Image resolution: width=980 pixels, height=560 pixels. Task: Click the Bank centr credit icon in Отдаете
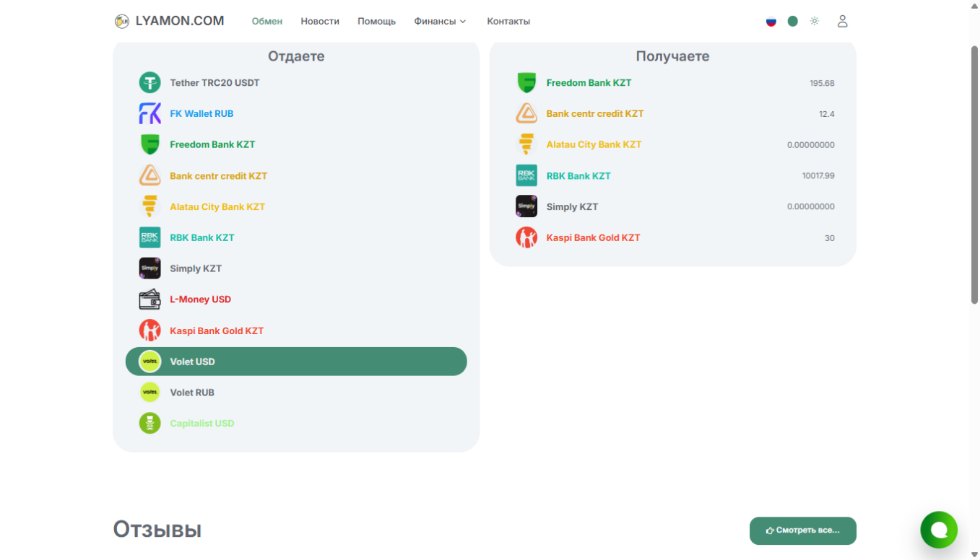pyautogui.click(x=149, y=175)
